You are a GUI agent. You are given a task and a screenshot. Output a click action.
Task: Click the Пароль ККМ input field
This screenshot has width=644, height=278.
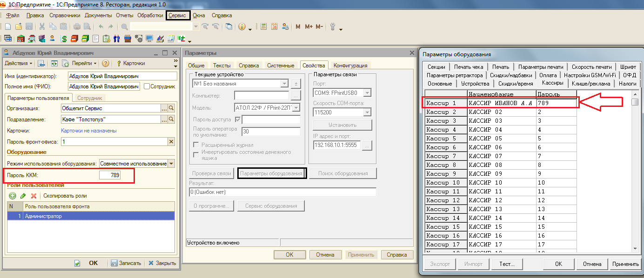click(110, 175)
